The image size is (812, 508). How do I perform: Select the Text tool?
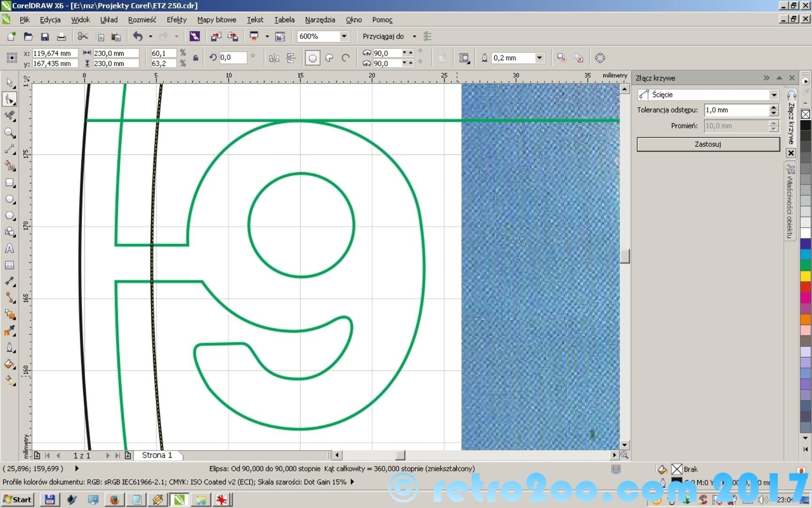point(9,248)
